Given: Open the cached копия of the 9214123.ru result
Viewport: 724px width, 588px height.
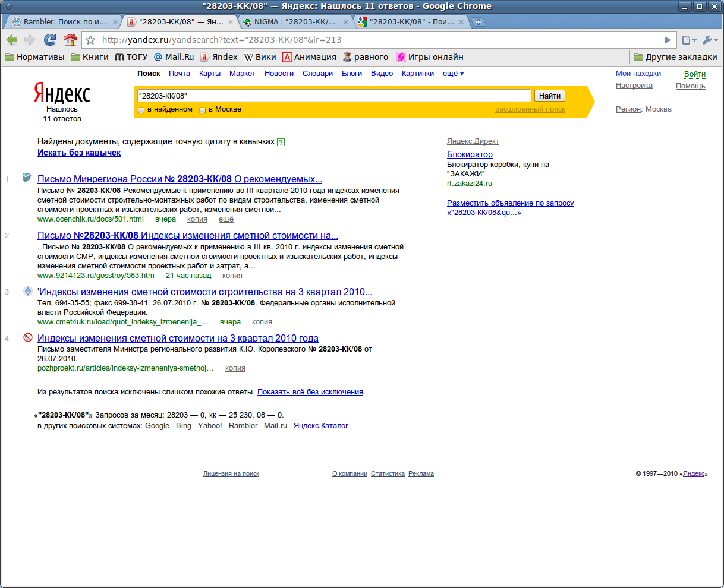Looking at the screenshot, I should coord(232,276).
